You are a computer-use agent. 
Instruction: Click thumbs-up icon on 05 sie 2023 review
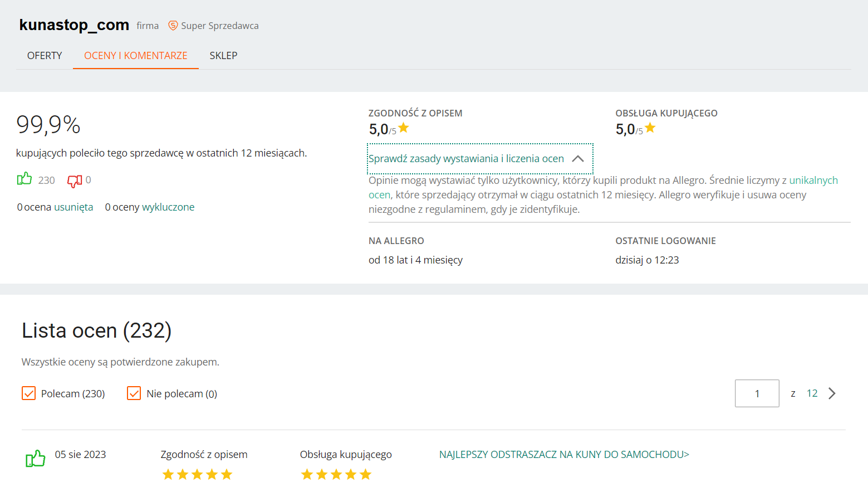click(35, 459)
